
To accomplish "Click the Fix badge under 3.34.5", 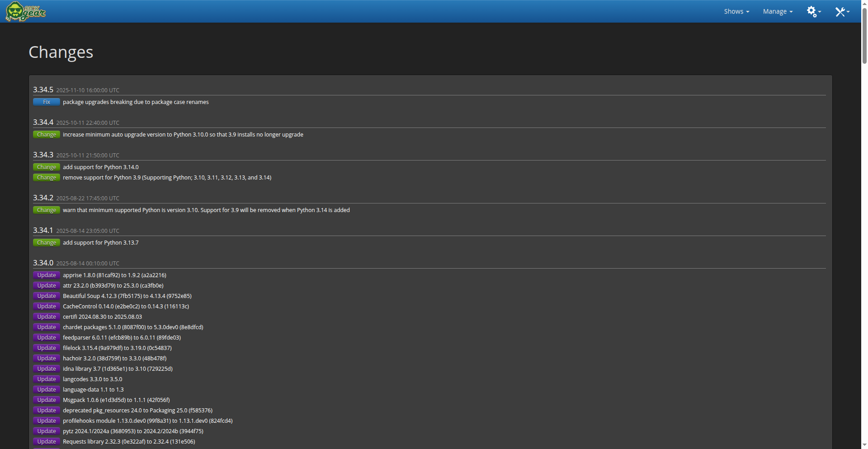I will tap(47, 102).
